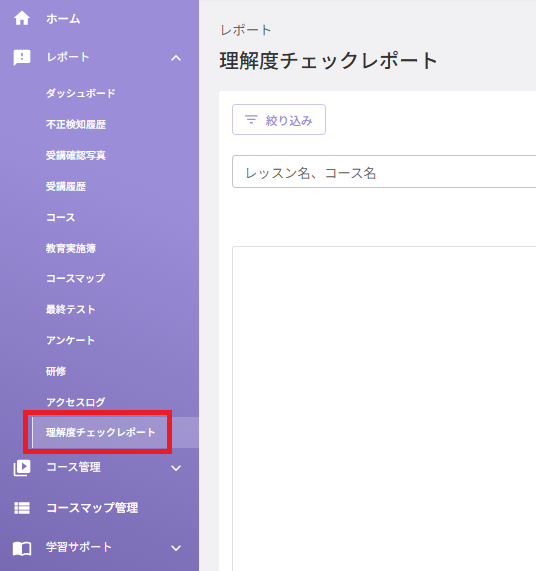Screen dimensions: 536x571
Task: Expand the 学習サポート chevron
Action: coord(176,548)
